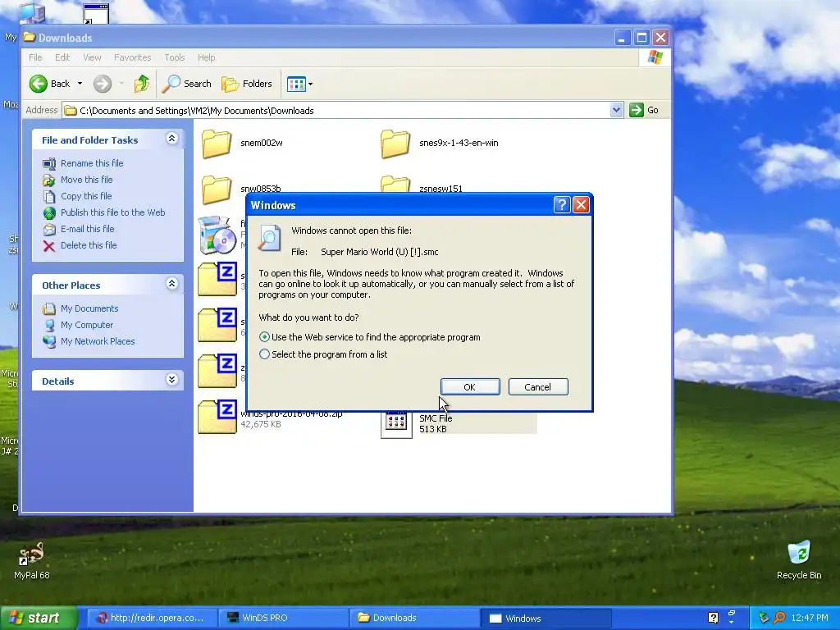Open the Search pane in Explorer
The width and height of the screenshot is (840, 630).
tap(187, 84)
